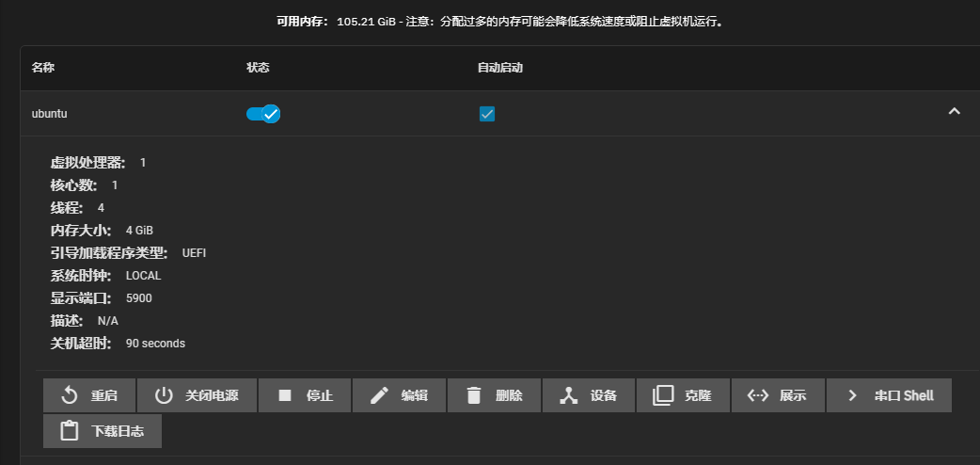Click the power icon on 关闭电源

(x=164, y=395)
